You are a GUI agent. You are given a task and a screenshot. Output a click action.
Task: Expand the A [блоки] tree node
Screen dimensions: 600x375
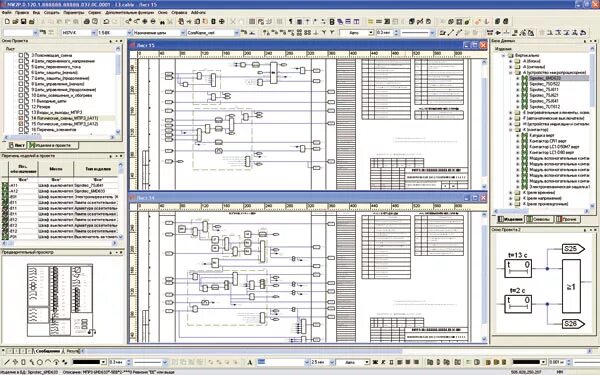(x=510, y=61)
